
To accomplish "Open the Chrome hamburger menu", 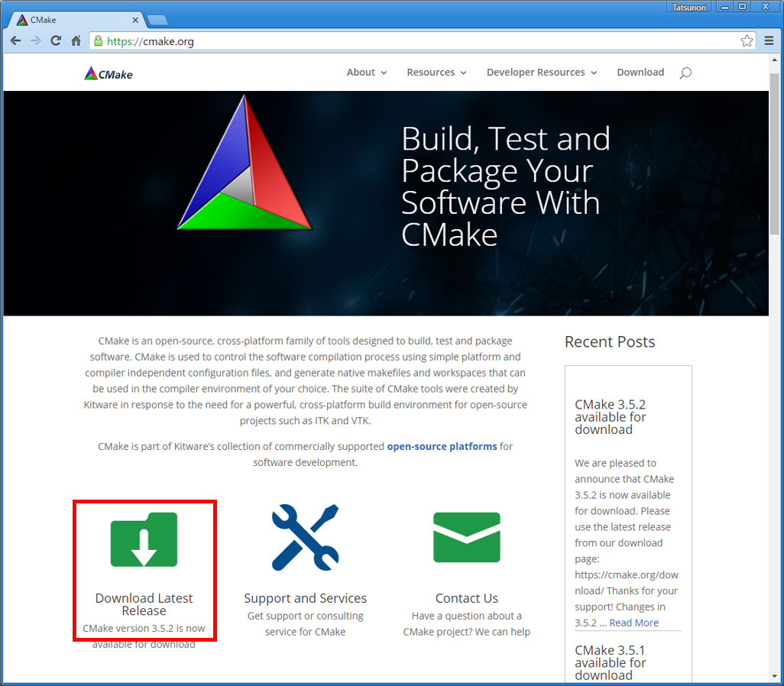I will click(x=769, y=41).
